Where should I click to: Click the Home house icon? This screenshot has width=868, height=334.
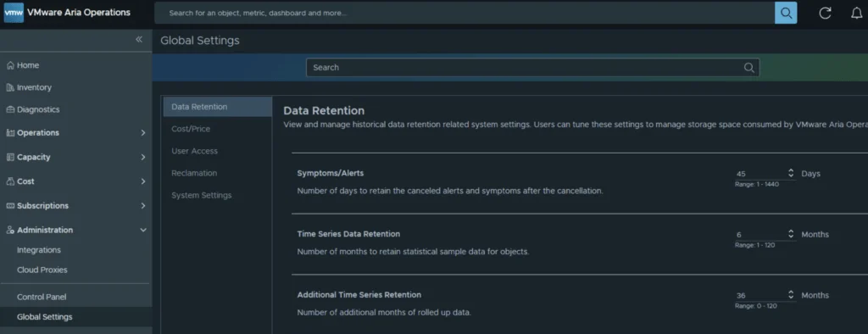(x=10, y=65)
